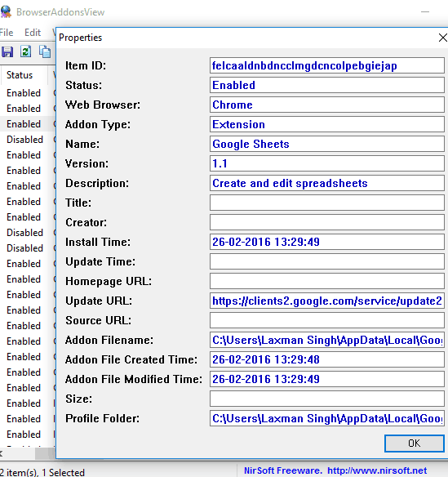The image size is (448, 477).
Task: Click the BrowserAddonsView application icon
Action: click(6, 11)
